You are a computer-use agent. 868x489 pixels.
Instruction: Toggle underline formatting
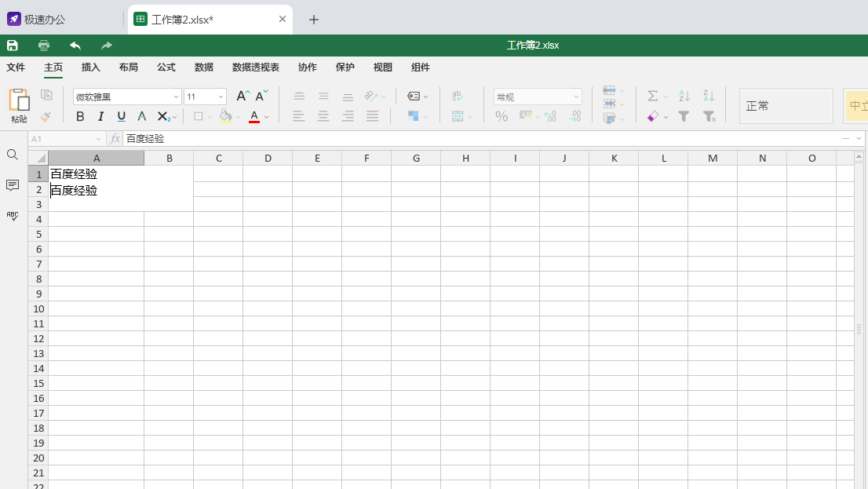tap(121, 116)
